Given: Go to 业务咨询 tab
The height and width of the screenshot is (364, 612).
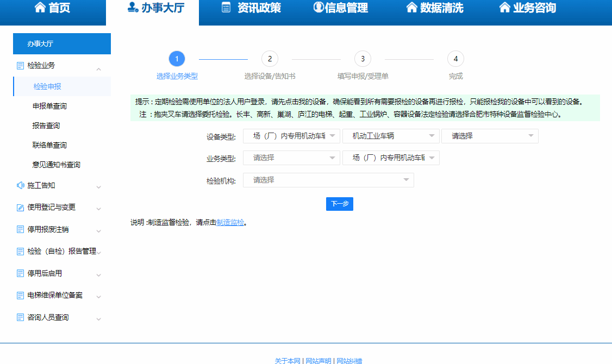Looking at the screenshot, I should (527, 8).
